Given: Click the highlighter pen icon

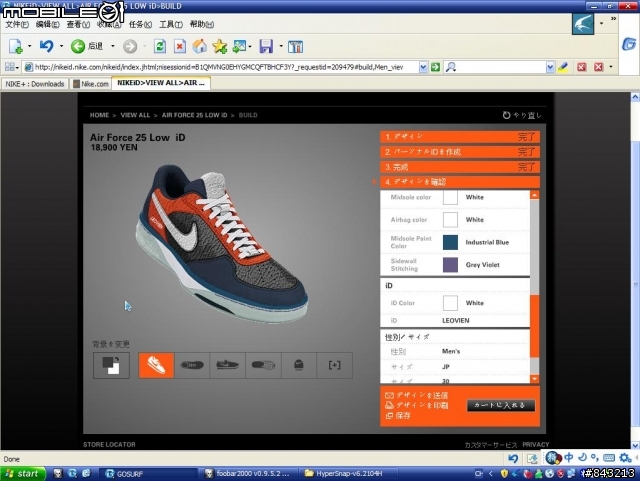Looking at the screenshot, I should [x=563, y=67].
